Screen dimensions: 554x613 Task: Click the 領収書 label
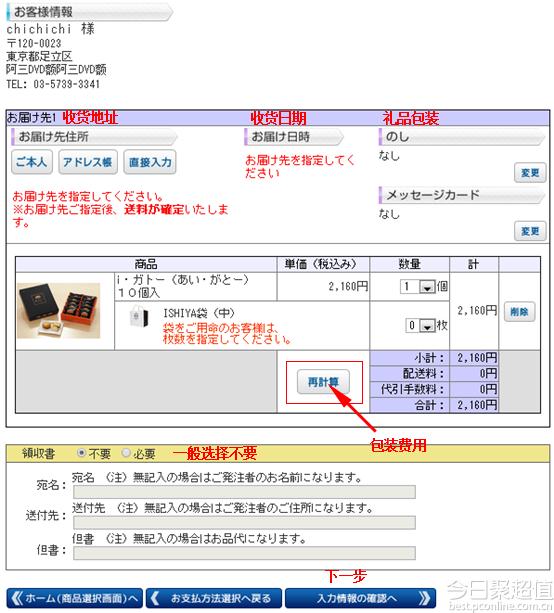coord(39,453)
